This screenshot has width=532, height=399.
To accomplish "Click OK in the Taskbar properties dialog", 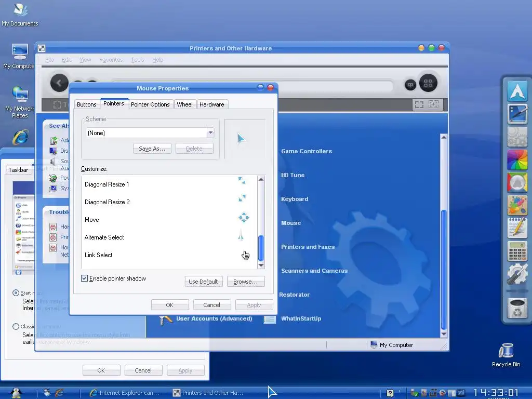I will tap(101, 370).
